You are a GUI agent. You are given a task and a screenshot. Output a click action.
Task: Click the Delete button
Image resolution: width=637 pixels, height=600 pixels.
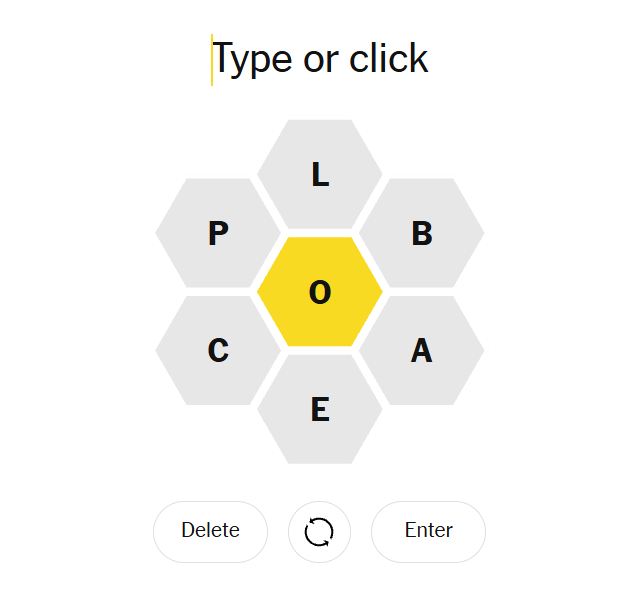(210, 531)
